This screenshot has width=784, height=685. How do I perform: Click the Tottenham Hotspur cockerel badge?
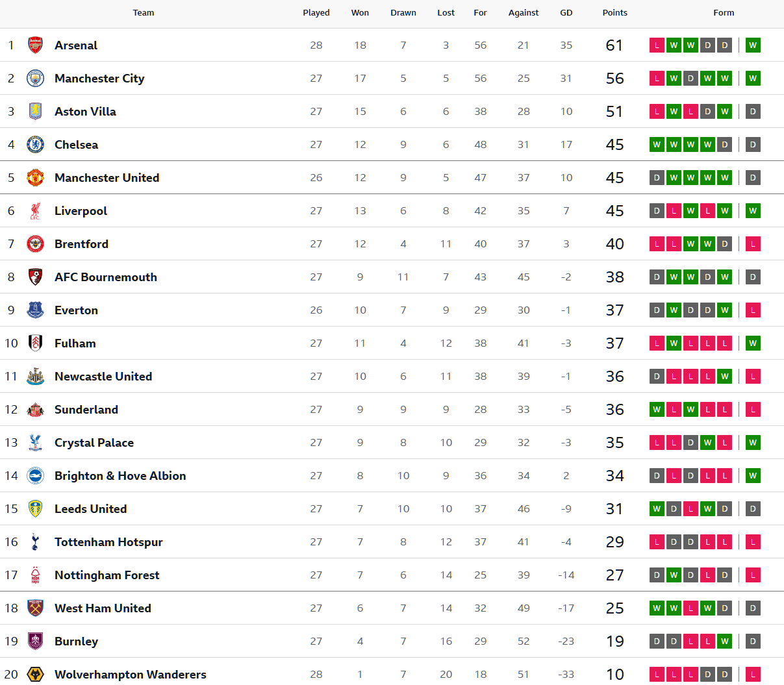tap(35, 542)
